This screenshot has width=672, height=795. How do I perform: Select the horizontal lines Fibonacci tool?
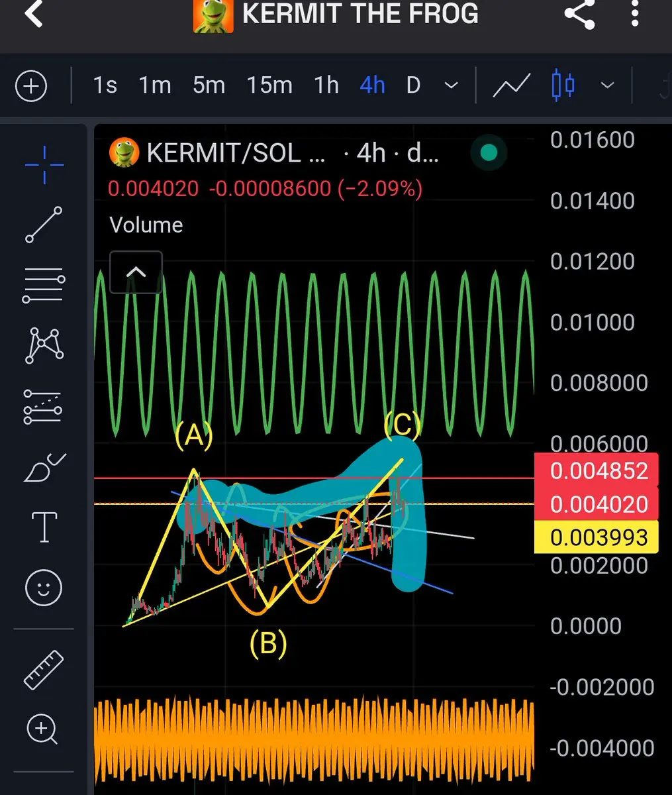pyautogui.click(x=44, y=286)
